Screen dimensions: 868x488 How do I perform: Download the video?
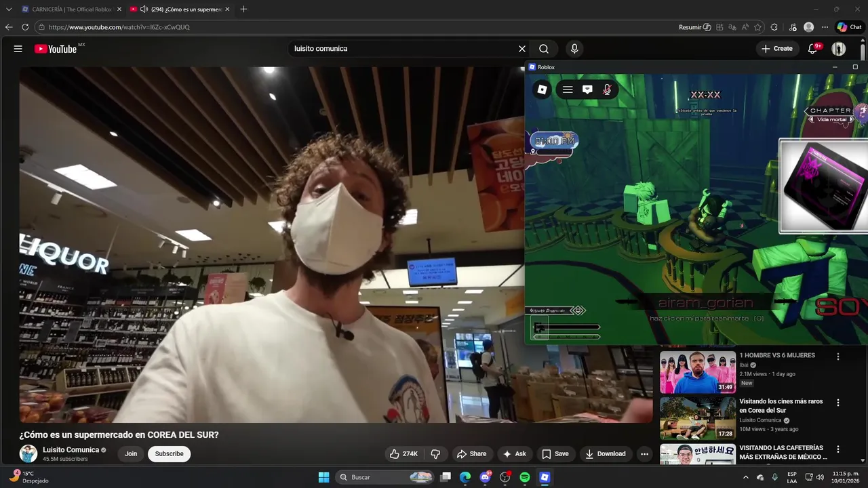[x=606, y=454]
